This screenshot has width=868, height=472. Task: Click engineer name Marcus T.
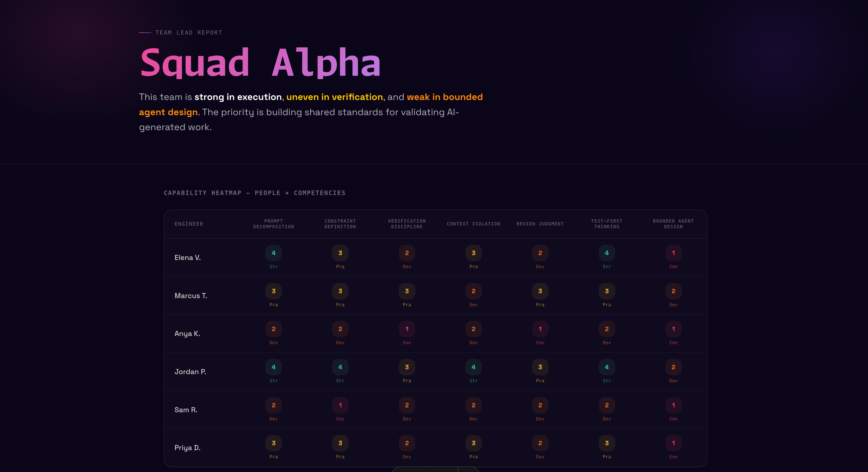click(x=191, y=296)
